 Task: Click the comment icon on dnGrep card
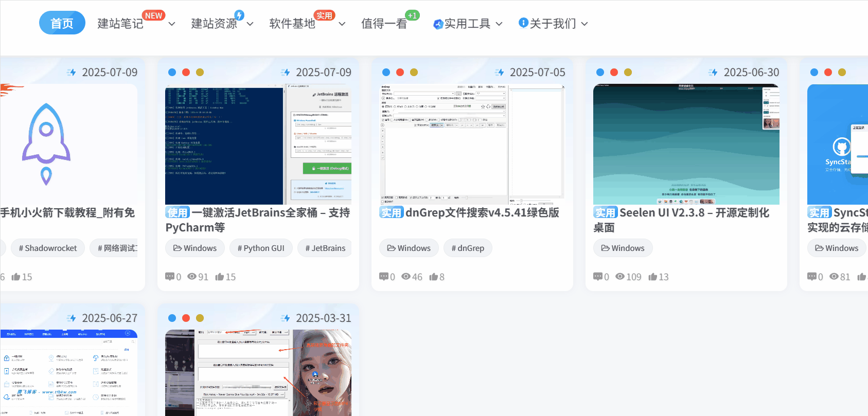click(384, 277)
